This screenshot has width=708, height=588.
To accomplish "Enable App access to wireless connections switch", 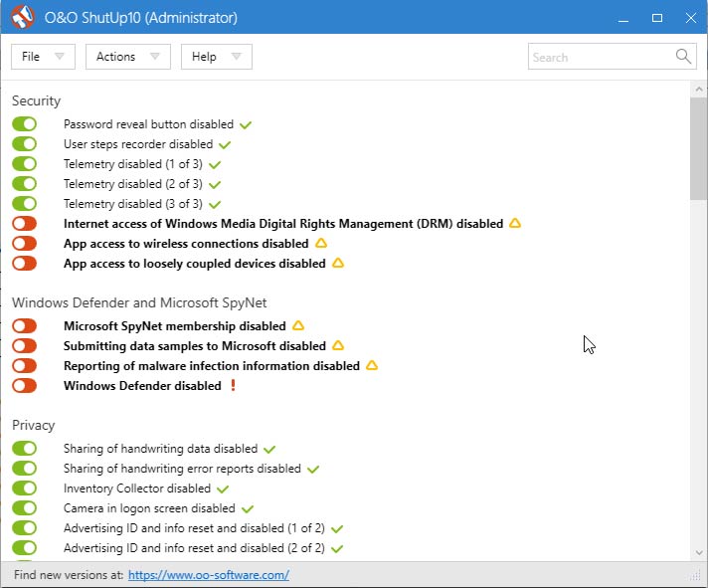I will coord(25,243).
